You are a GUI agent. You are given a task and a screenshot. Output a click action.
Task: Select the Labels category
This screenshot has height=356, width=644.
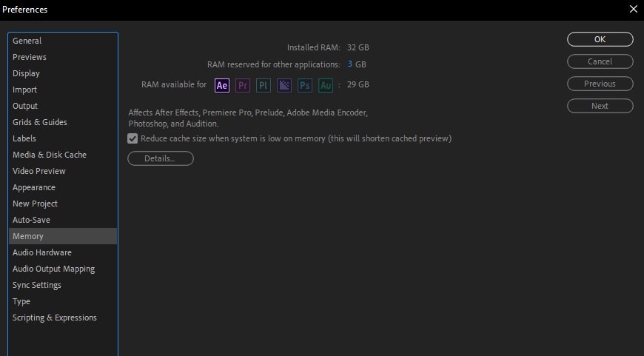pyautogui.click(x=63, y=138)
